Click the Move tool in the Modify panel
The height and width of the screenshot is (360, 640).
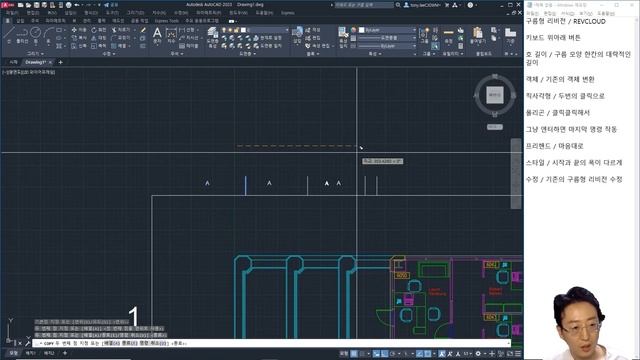point(79,30)
